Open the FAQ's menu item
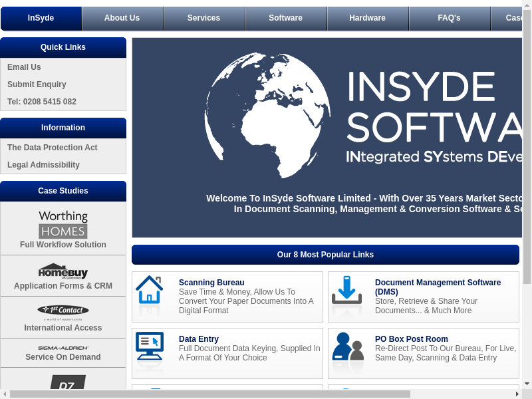The width and height of the screenshot is (532, 399). pos(449,18)
